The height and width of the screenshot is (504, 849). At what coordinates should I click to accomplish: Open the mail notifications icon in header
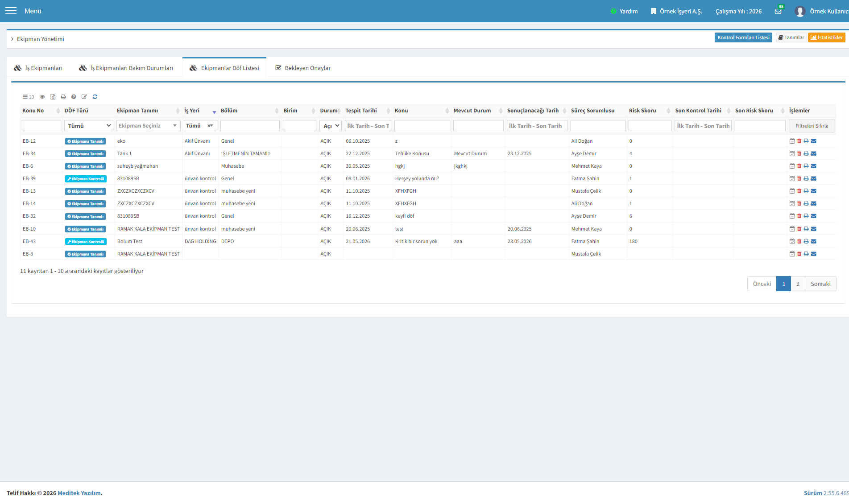(778, 11)
